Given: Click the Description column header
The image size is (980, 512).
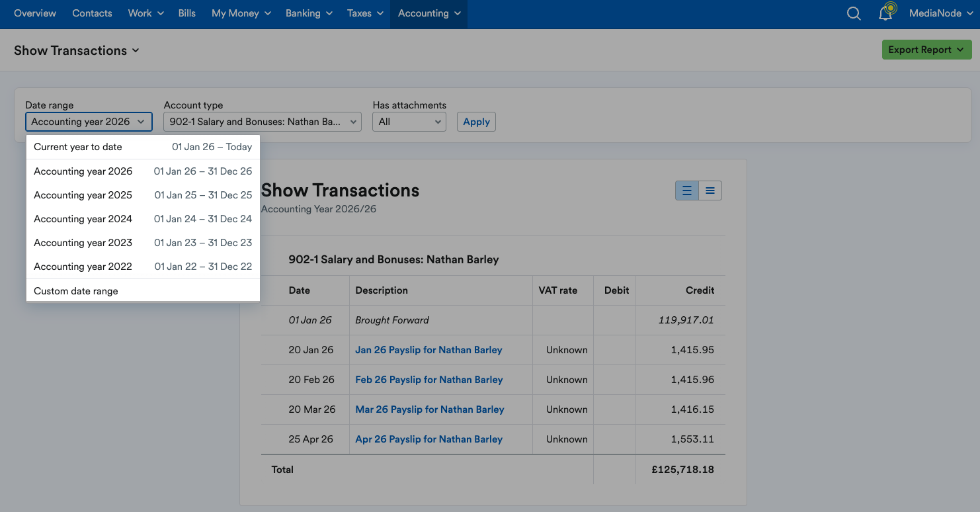Looking at the screenshot, I should tap(382, 290).
